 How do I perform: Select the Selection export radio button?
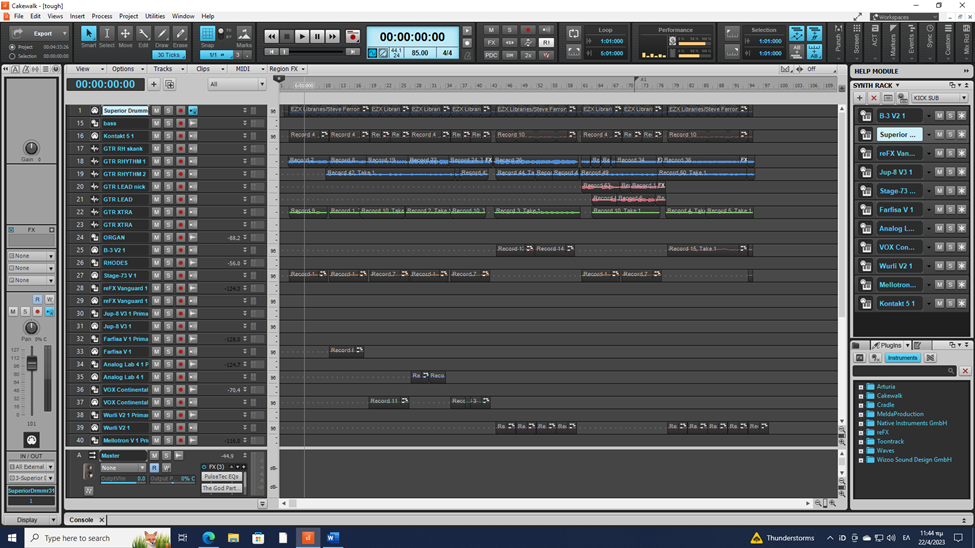pyautogui.click(x=12, y=56)
